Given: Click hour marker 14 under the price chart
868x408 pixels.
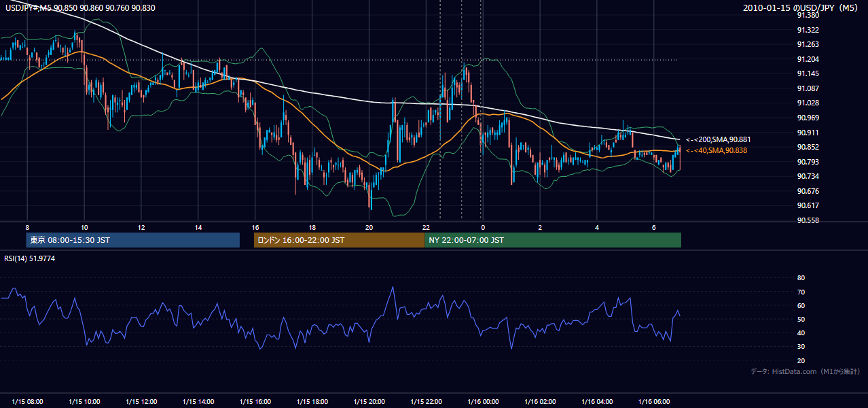Looking at the screenshot, I should coord(198,227).
